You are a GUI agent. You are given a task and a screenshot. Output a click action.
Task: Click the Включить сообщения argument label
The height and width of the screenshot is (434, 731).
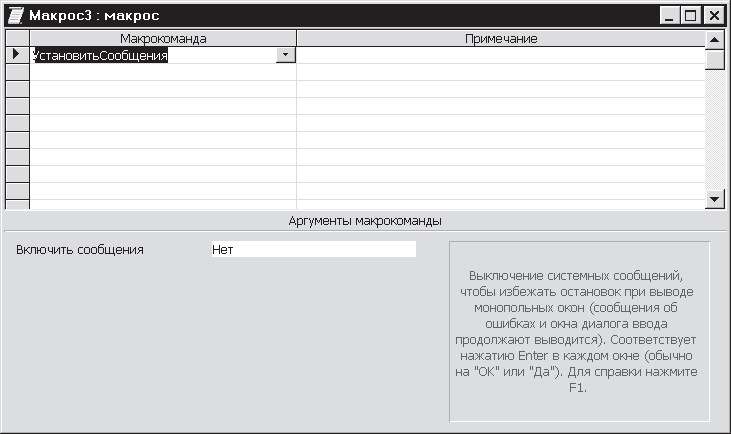[x=80, y=249]
